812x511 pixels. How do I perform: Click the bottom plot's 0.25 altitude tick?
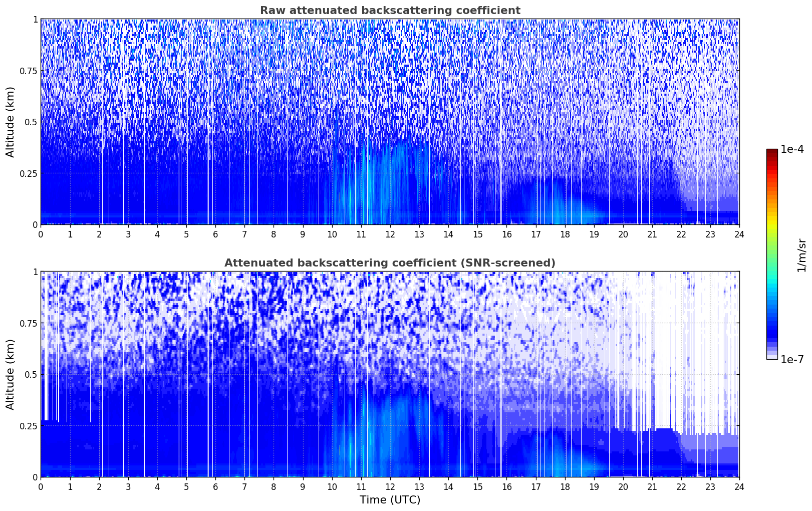(x=29, y=426)
